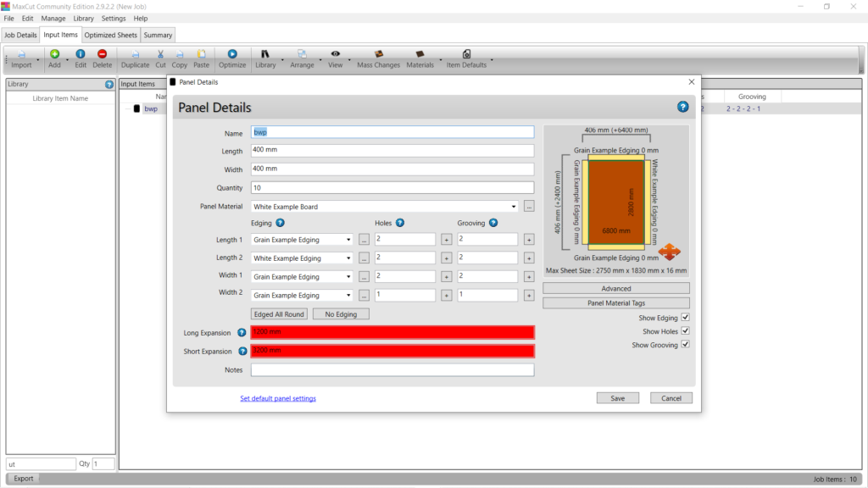Click the Long Expansion help icon
Screen dimensions: 868x488
pos(242,333)
